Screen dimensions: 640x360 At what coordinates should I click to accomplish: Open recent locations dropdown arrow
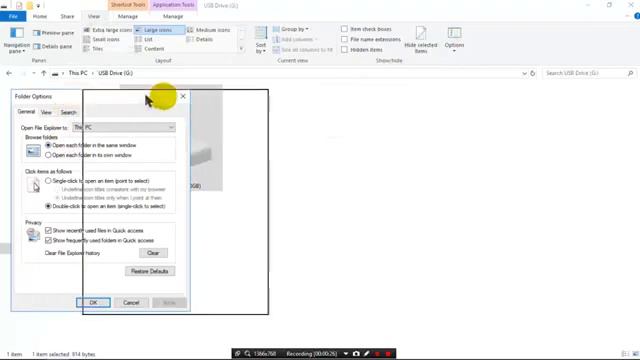pos(34,73)
